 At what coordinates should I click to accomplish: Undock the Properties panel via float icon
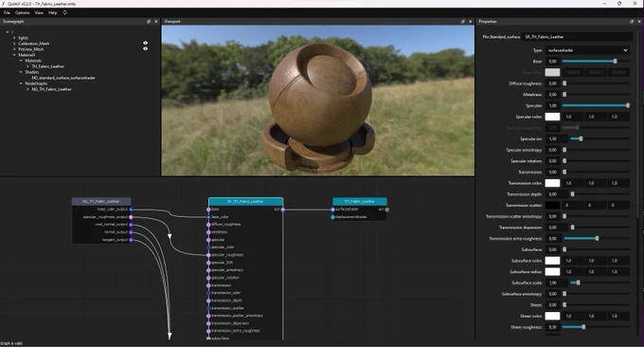(x=632, y=22)
